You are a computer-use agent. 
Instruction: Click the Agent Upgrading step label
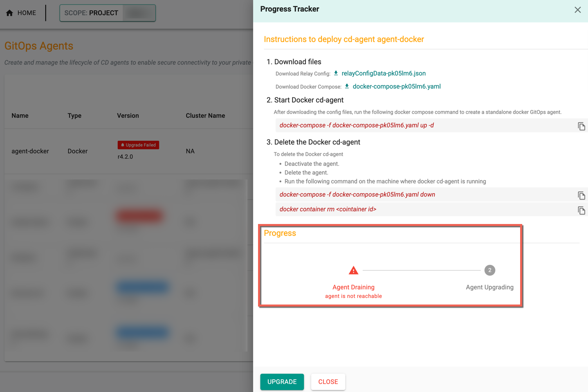(489, 287)
